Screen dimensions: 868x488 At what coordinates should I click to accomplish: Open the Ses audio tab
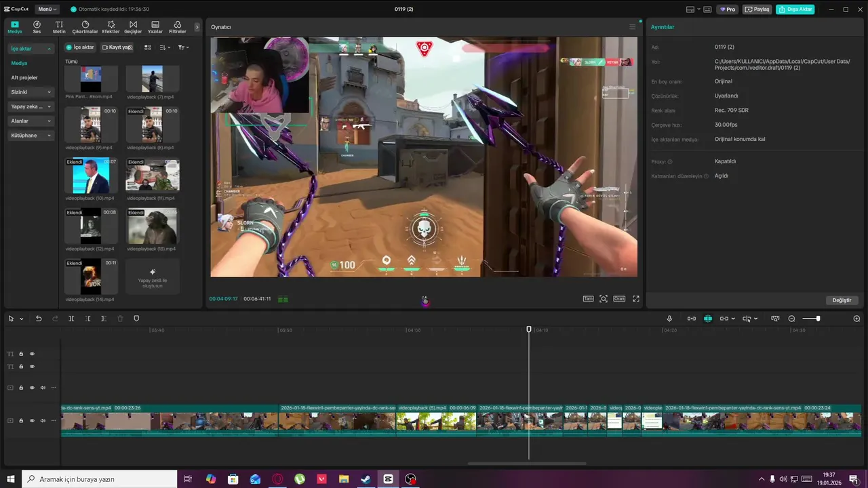click(x=37, y=27)
